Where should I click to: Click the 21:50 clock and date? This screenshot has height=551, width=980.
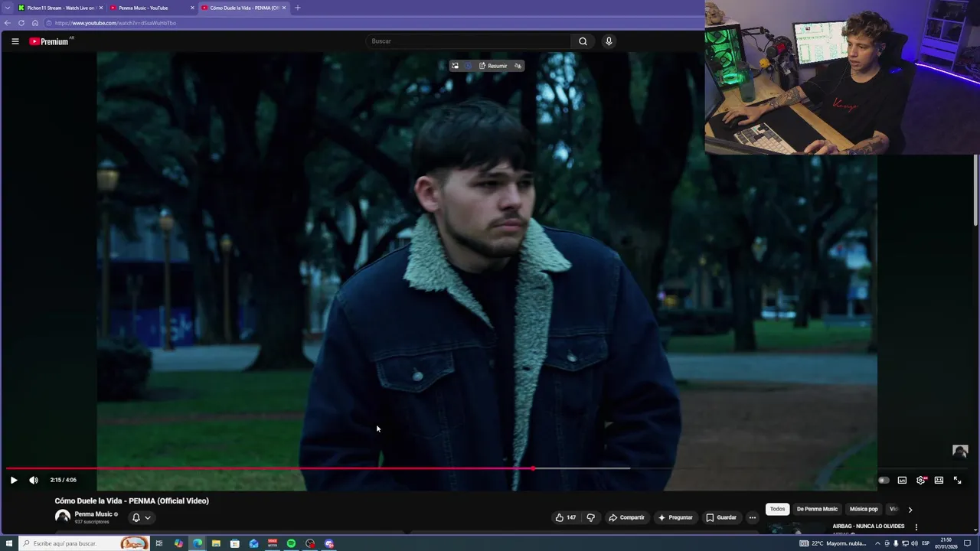(x=946, y=543)
